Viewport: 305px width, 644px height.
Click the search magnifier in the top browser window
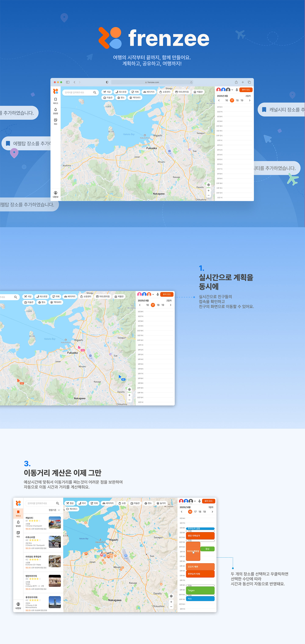click(95, 92)
